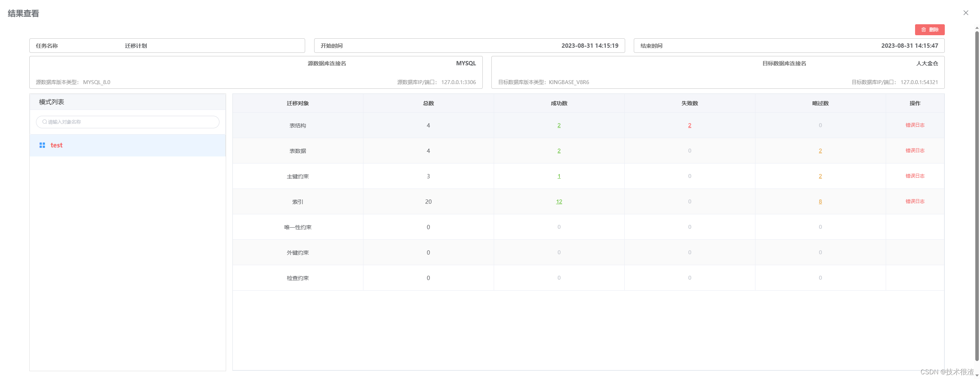This screenshot has width=980, height=379.
Task: Select the 主键约束 row label
Action: pyautogui.click(x=298, y=176)
